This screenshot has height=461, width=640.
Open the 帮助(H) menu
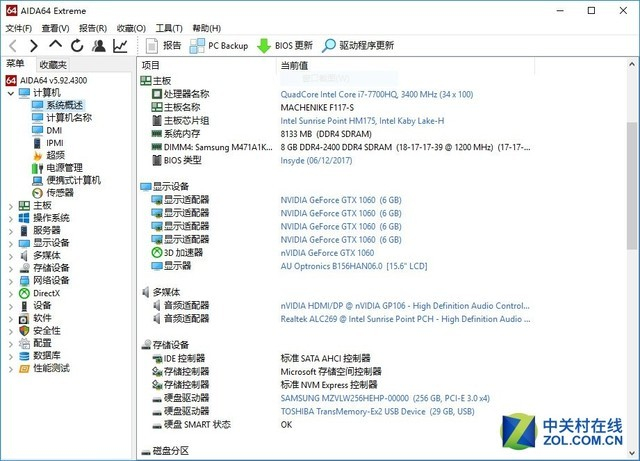coord(207,28)
